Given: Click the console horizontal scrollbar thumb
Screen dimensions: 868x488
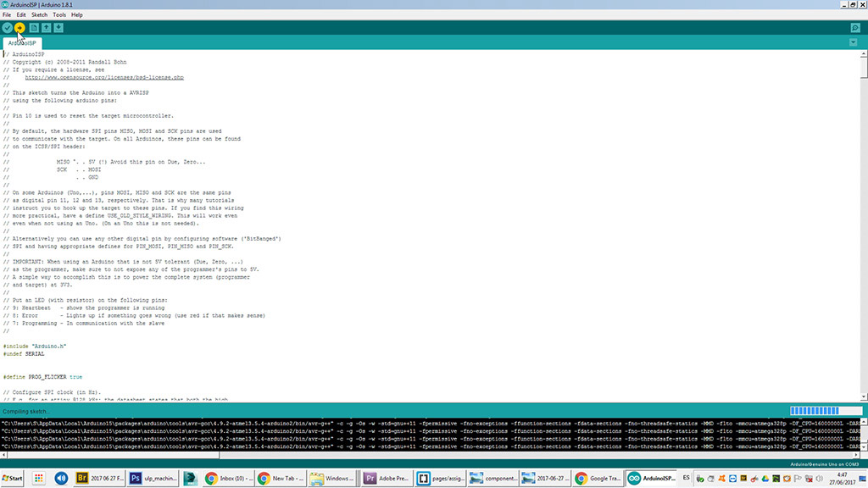Looking at the screenshot, I should 113,455.
